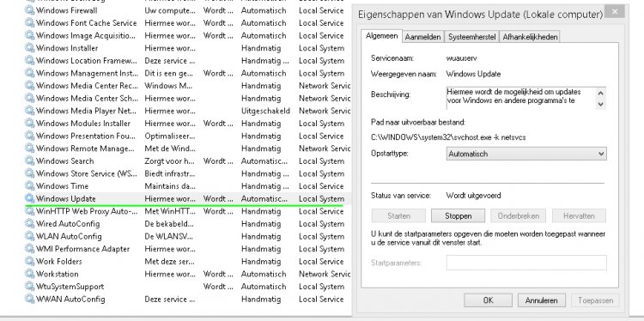
Task: Click gear icon of Windows Time service
Action: click(x=29, y=186)
